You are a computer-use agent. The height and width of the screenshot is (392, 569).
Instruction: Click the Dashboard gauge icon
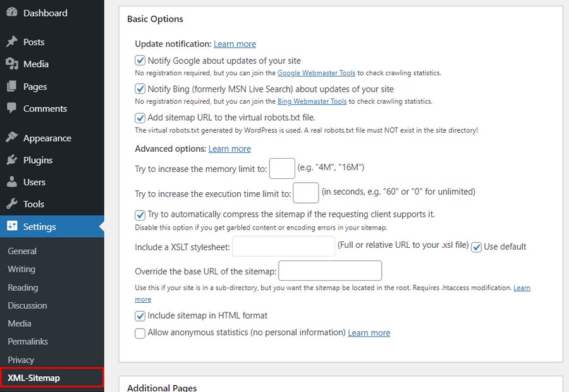point(11,12)
